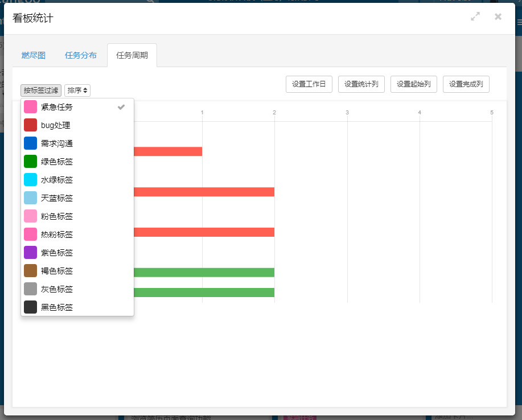Image resolution: width=522 pixels, height=420 pixels.
Task: Select the 任务周期 tab
Action: coord(132,55)
